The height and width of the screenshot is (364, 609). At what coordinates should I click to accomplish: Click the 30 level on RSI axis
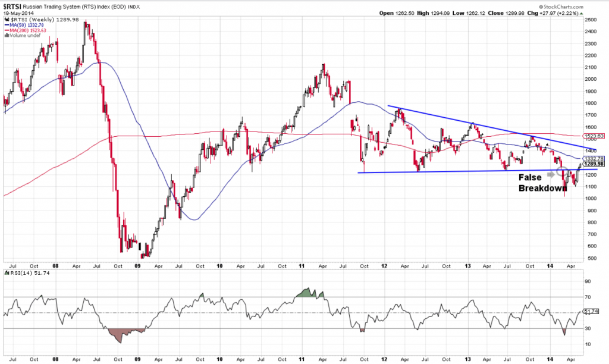pyautogui.click(x=588, y=329)
